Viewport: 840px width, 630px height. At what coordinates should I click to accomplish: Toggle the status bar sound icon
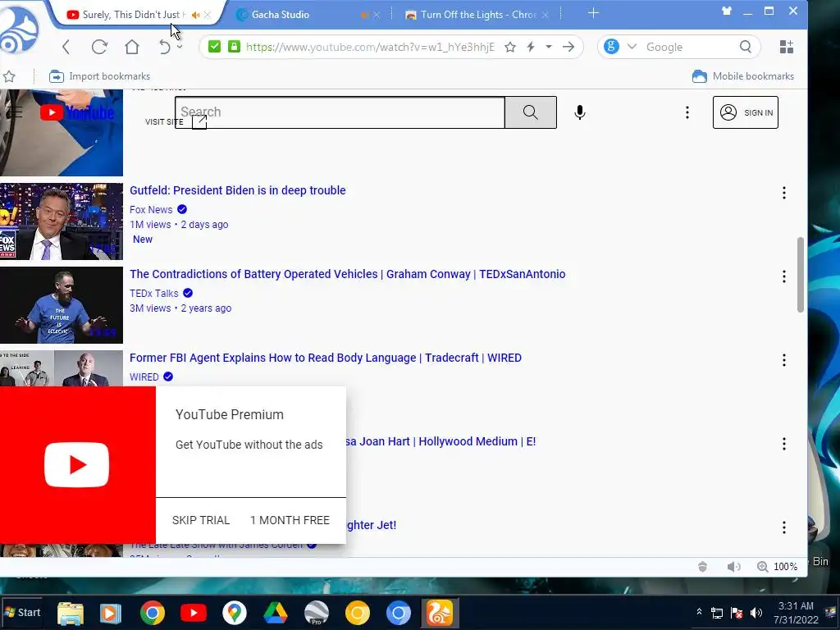(733, 567)
